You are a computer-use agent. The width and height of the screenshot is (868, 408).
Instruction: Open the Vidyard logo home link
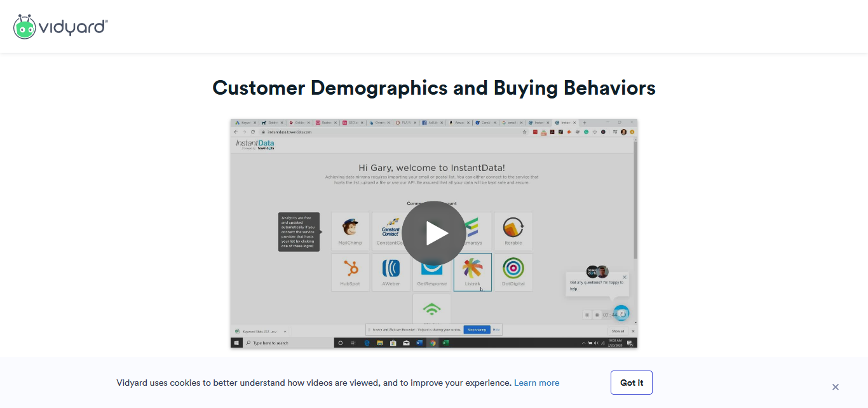point(60,27)
